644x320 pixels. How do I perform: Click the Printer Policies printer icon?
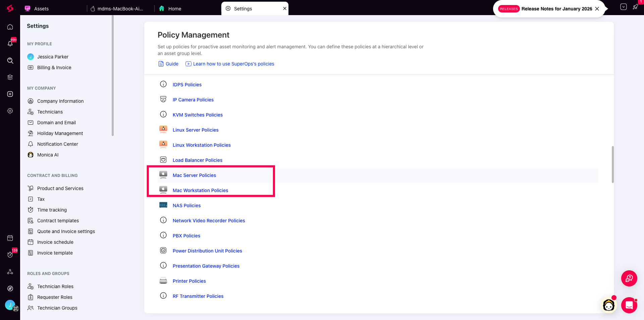pos(163,280)
